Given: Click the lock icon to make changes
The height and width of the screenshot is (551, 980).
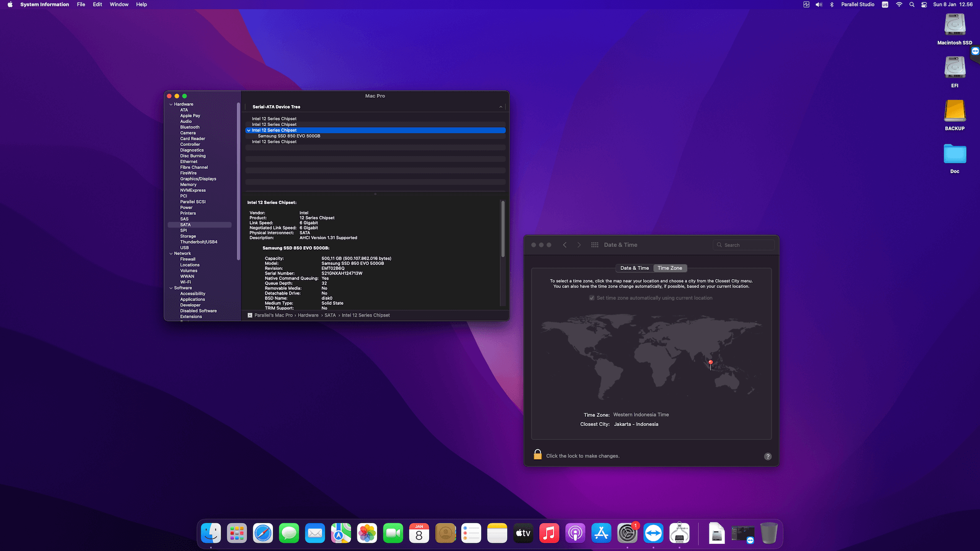Looking at the screenshot, I should [x=537, y=455].
